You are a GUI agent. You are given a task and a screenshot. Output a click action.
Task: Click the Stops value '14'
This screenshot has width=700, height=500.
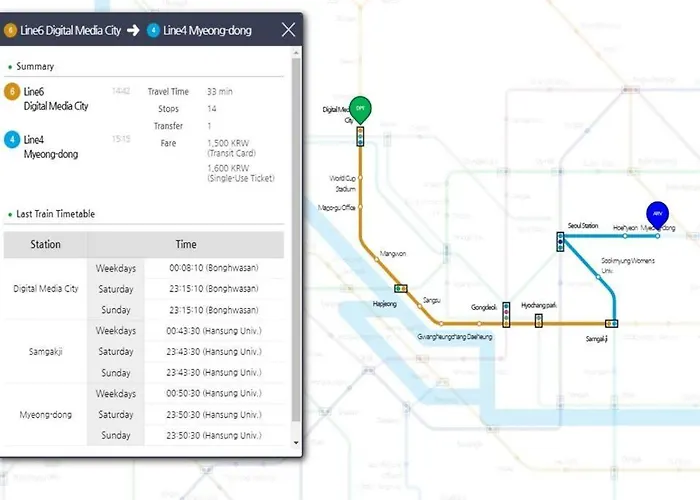(x=212, y=108)
